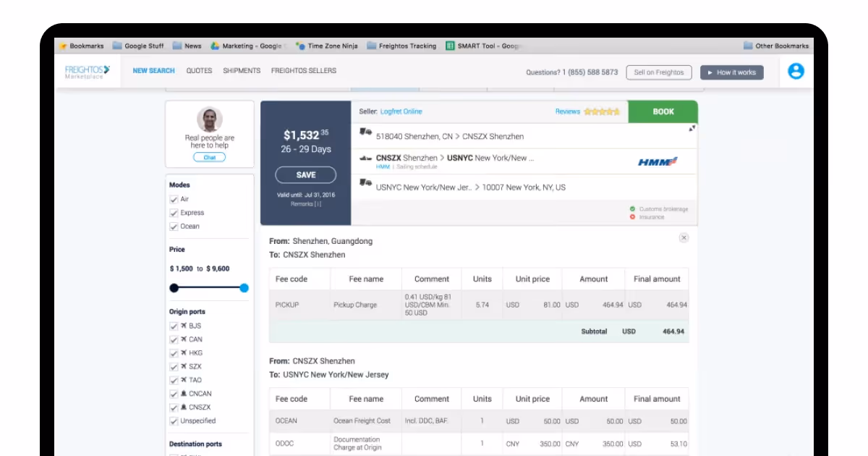
Task: Click the truck icon beside USNYC New York/New Jer..
Action: [365, 184]
